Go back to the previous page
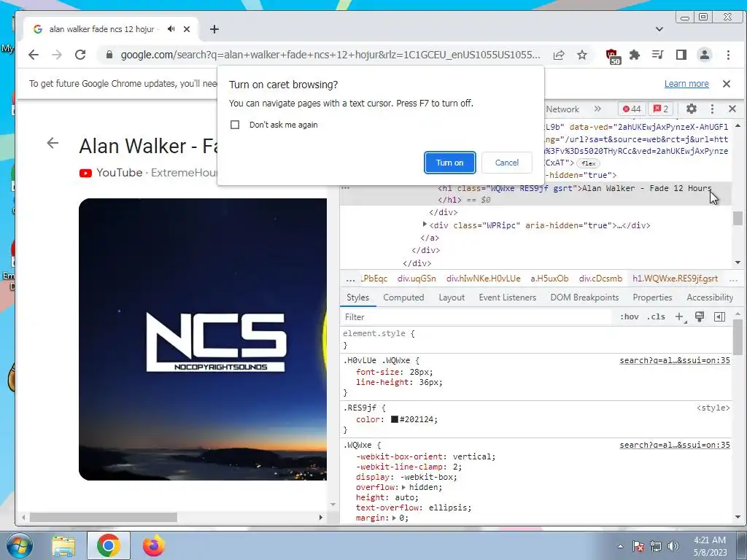The width and height of the screenshot is (747, 560). tap(34, 55)
